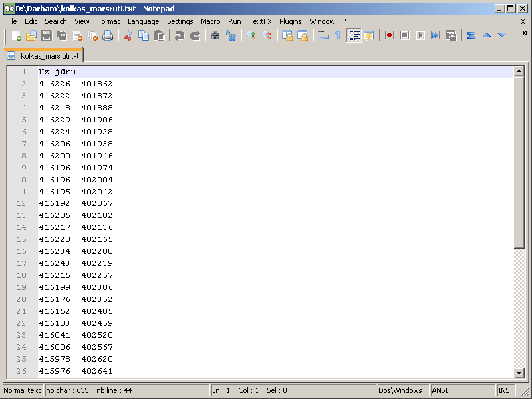
Task: Zoom in with the magnifier plus icon
Action: [x=251, y=35]
